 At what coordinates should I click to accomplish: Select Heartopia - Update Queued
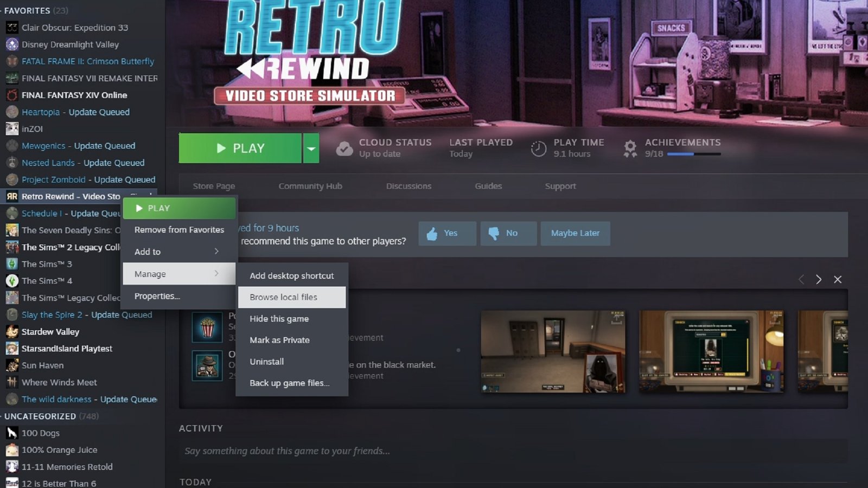click(x=75, y=112)
